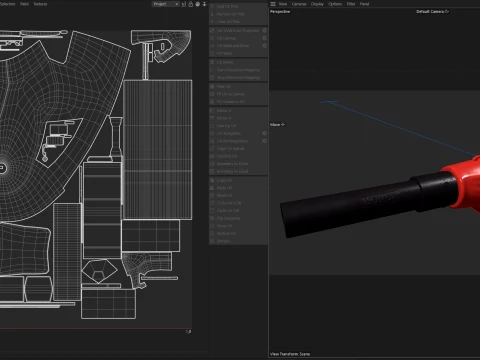Open the viewport View menu
Screen dimensions: 480x360
283,4
